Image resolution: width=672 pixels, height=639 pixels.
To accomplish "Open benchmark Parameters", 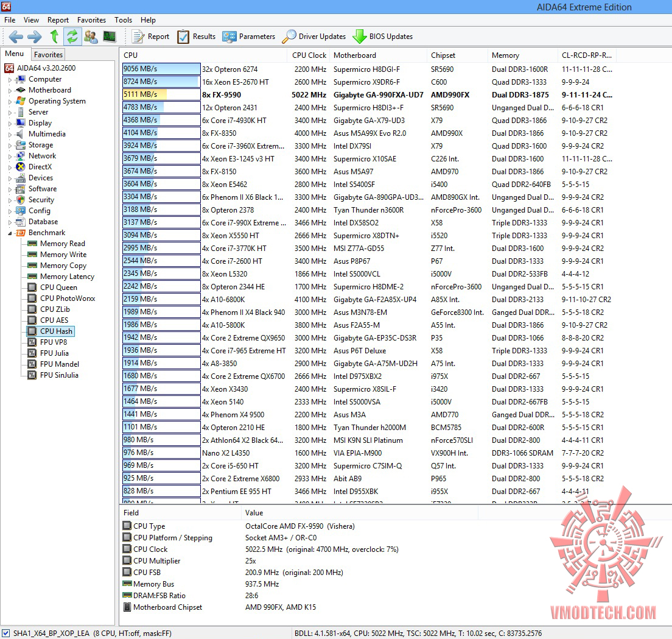I will click(248, 37).
